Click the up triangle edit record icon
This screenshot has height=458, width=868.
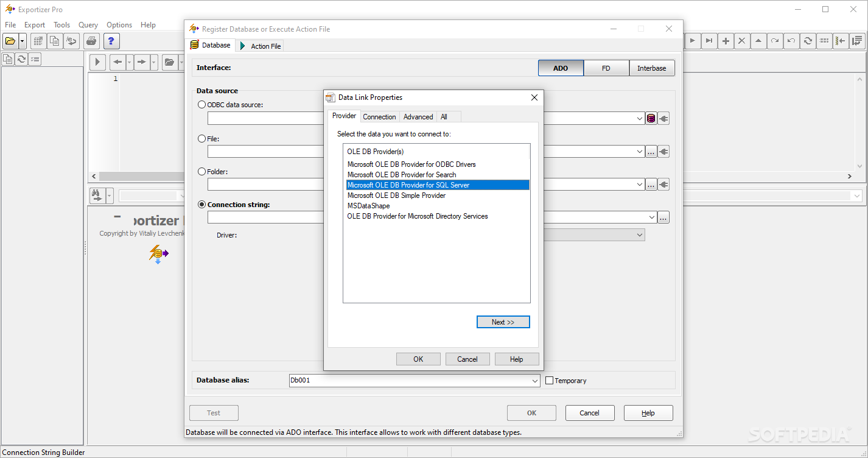(x=758, y=41)
